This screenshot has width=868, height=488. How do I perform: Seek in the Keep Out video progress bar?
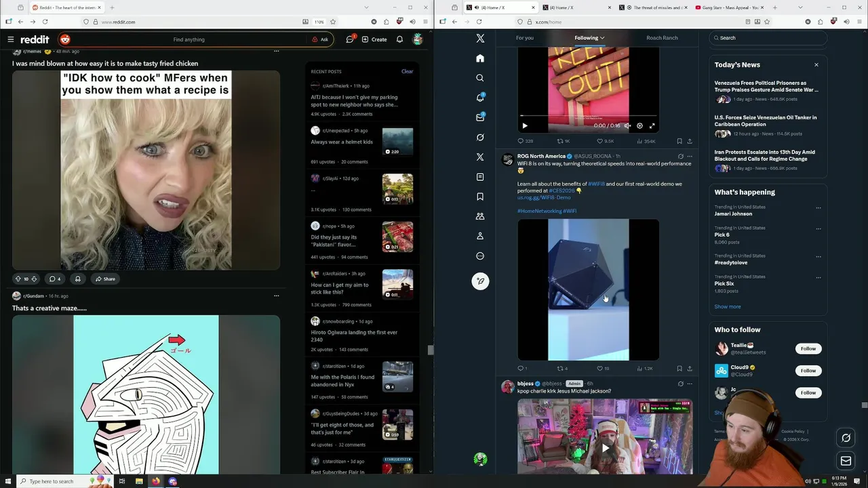588,117
